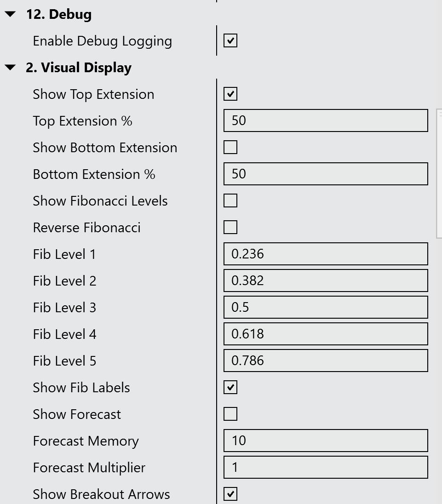
Task: Enable the Reverse Fibonacci checkbox
Action: (x=230, y=228)
